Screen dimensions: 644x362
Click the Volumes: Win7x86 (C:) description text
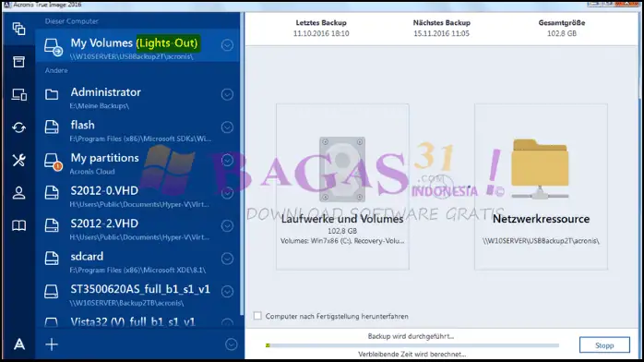click(342, 241)
